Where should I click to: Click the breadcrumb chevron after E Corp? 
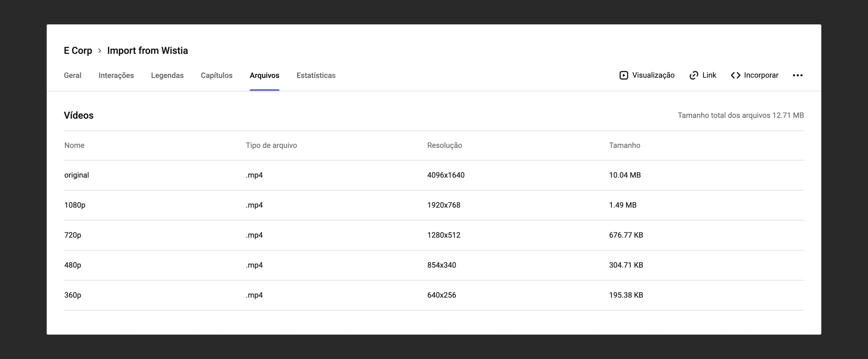point(100,51)
